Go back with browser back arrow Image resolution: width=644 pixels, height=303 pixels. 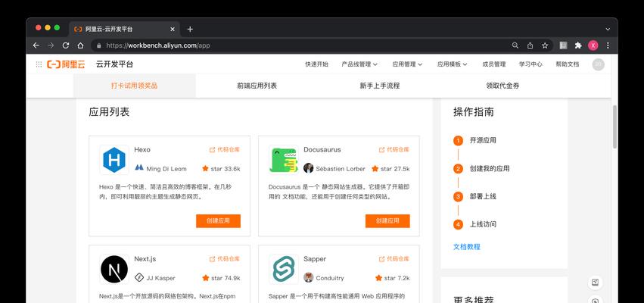36,45
